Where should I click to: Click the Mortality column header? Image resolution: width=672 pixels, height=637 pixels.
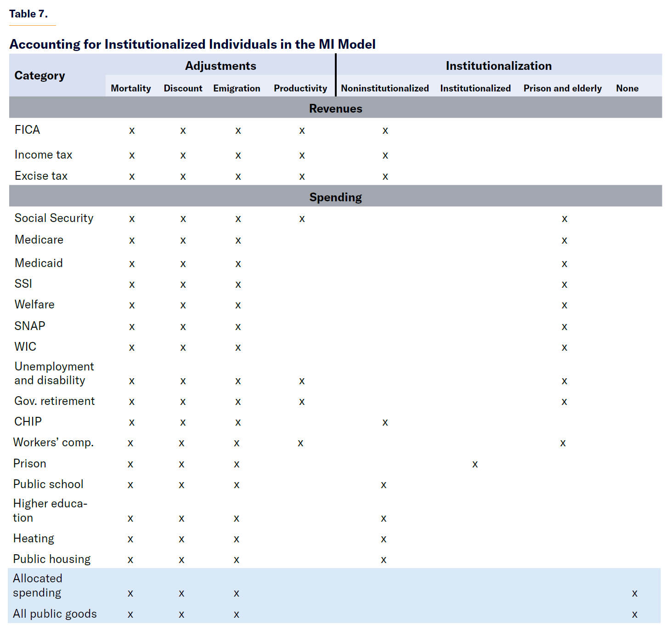130,88
